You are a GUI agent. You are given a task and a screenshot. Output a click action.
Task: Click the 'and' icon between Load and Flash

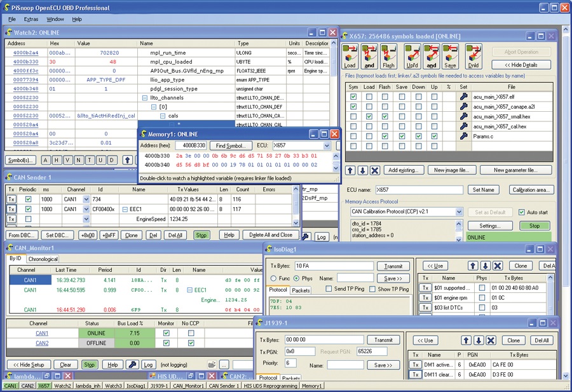(369, 57)
